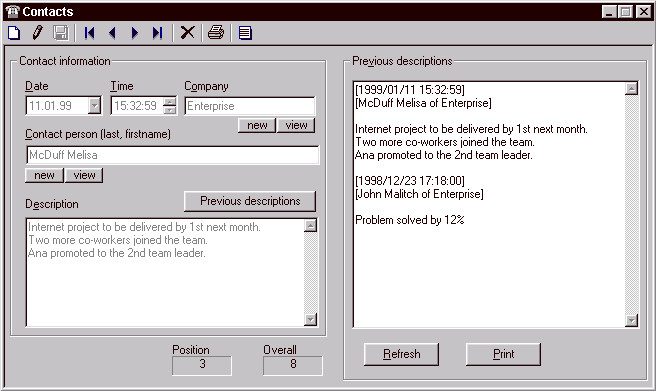Click the Position box showing 3
Screen dimensions: 656x391
pyautogui.click(x=202, y=365)
